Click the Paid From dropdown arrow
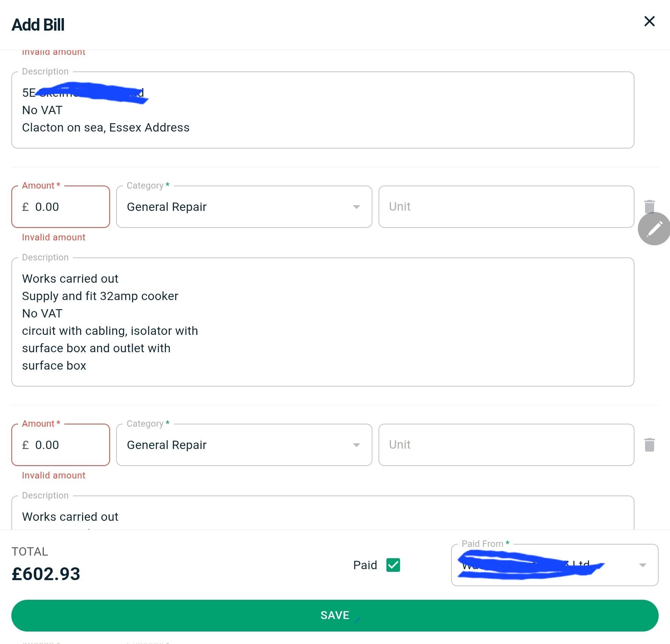The image size is (670, 644). [x=642, y=565]
